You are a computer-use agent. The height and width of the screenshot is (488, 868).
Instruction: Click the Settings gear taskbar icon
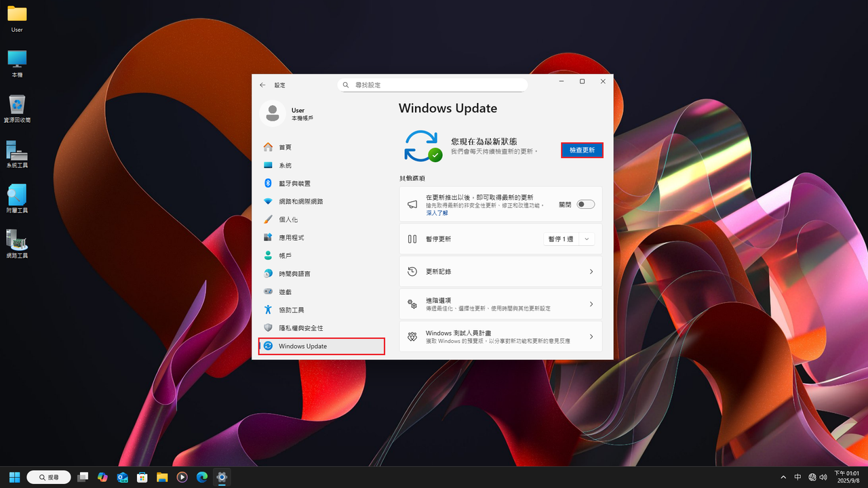click(x=222, y=477)
